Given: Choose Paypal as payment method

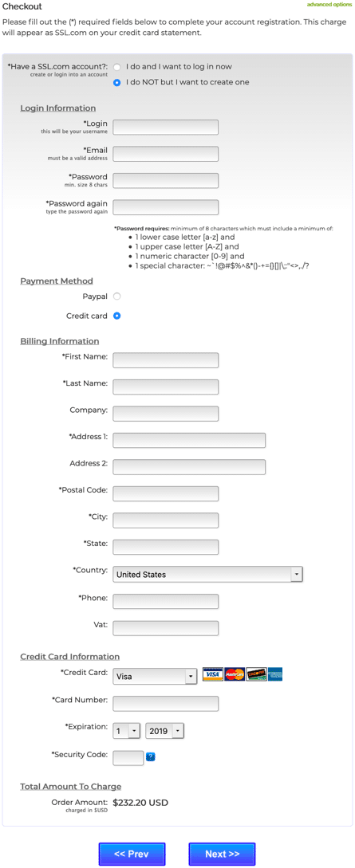Looking at the screenshot, I should [116, 297].
